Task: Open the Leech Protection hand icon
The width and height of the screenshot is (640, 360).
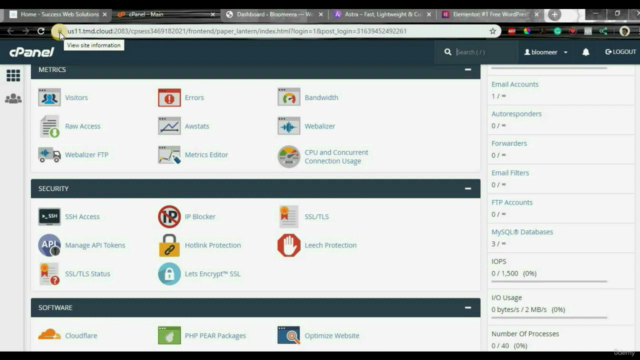Action: [289, 245]
